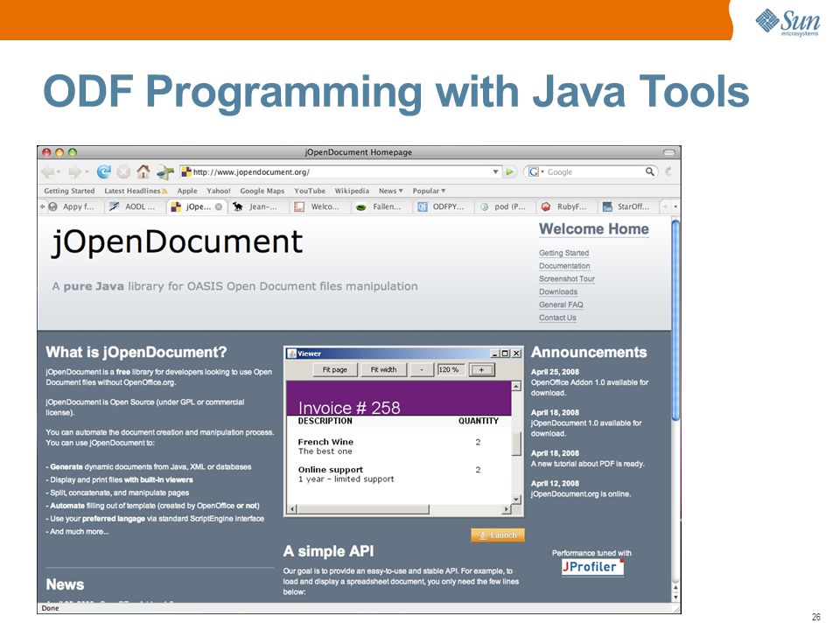
Task: Click the green Go arrow beside address bar
Action: click(509, 172)
